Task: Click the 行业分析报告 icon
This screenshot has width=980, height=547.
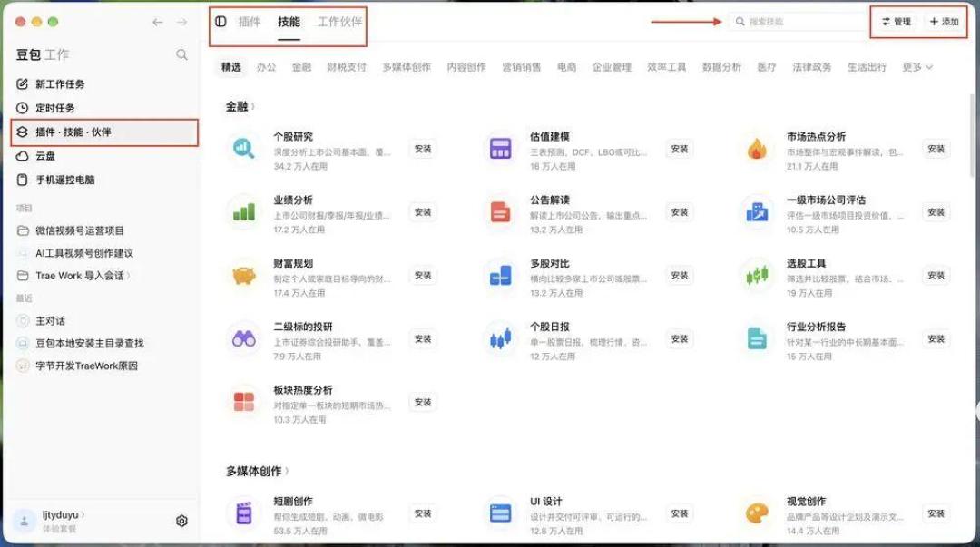Action: [757, 339]
